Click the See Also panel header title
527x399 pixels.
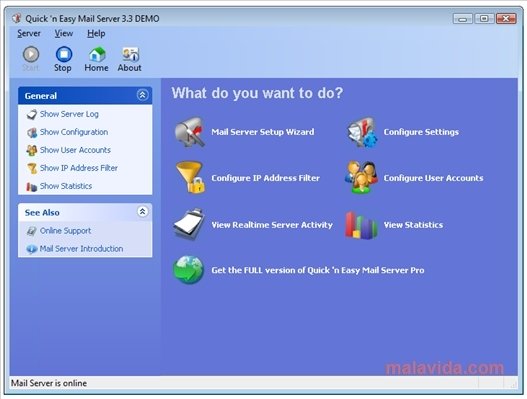coord(42,212)
